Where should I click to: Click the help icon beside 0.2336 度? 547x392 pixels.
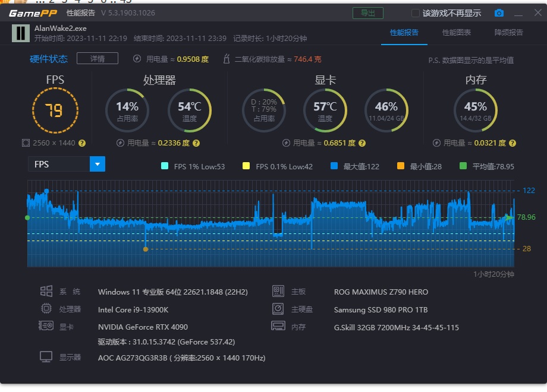pyautogui.click(x=196, y=143)
